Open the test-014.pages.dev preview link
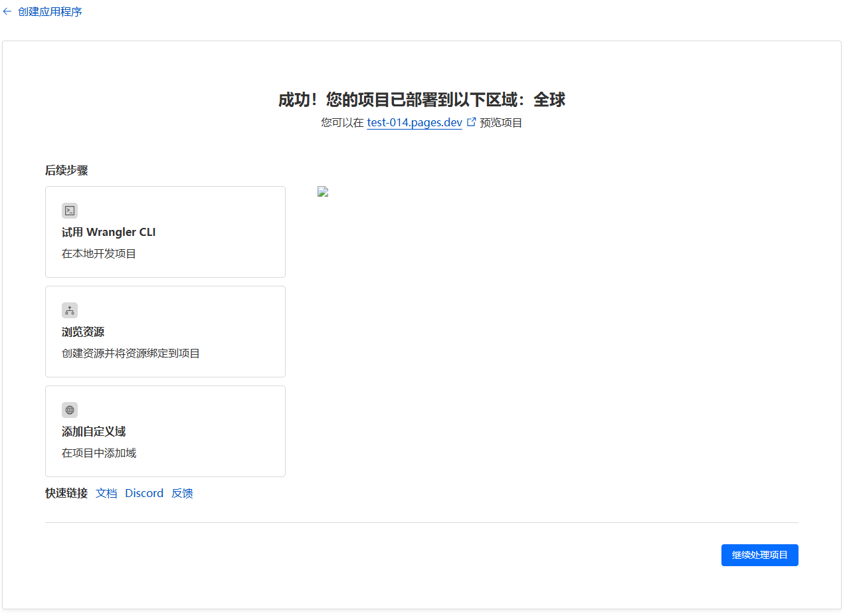Image resolution: width=847 pixels, height=616 pixels. [x=415, y=123]
